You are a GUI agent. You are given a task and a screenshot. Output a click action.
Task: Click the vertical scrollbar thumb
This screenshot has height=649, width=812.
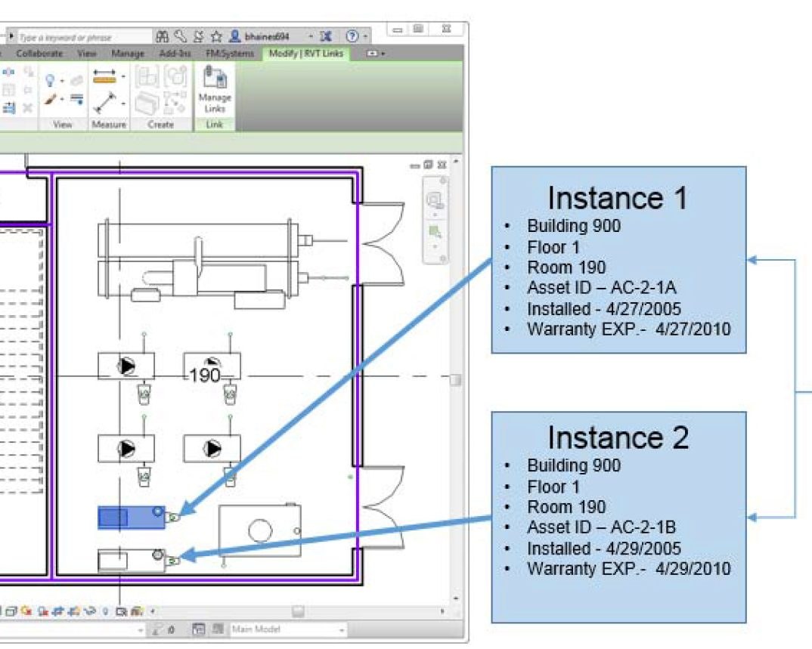pos(455,380)
